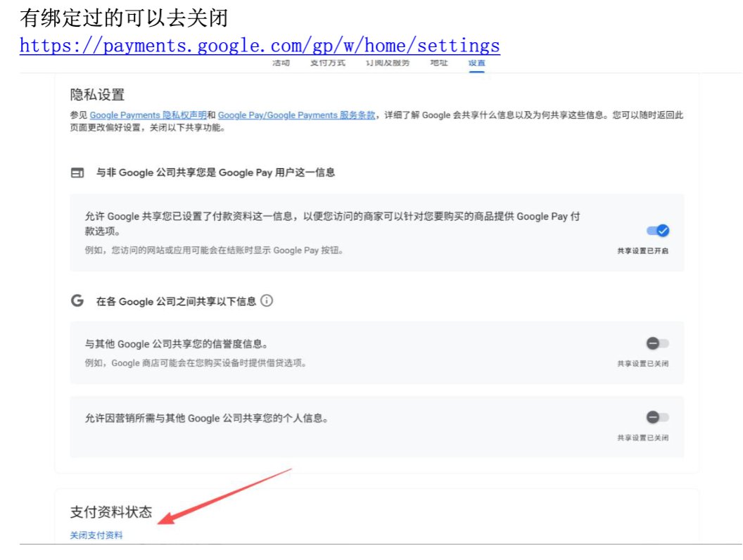Image resolution: width=743 pixels, height=560 pixels.
Task: Click the Google G logo icon
Action: (x=77, y=300)
